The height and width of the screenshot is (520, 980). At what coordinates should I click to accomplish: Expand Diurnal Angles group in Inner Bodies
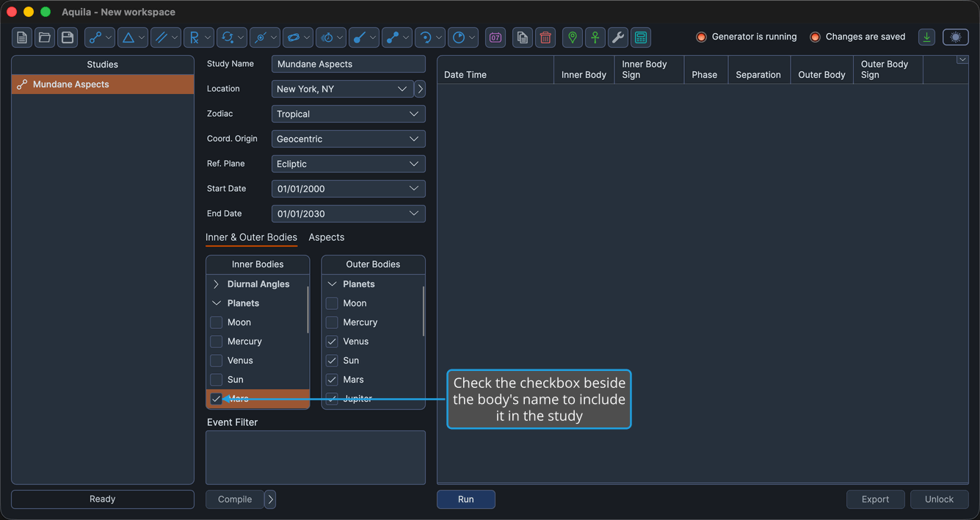coord(216,284)
